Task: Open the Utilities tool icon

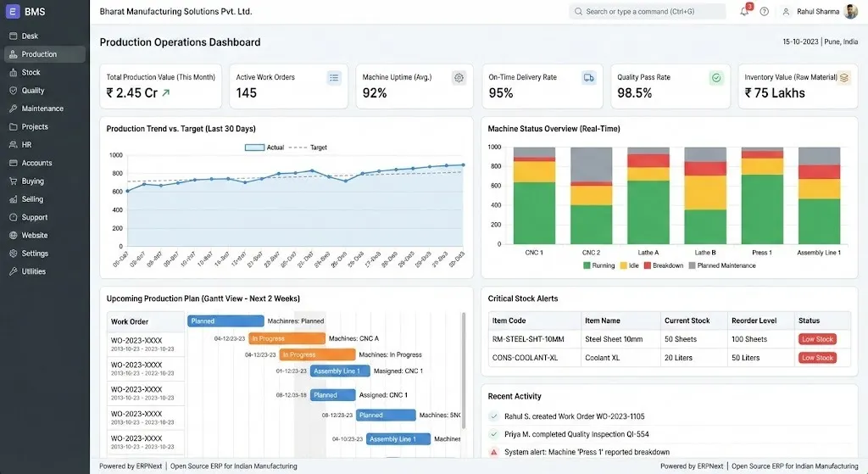Action: click(14, 271)
